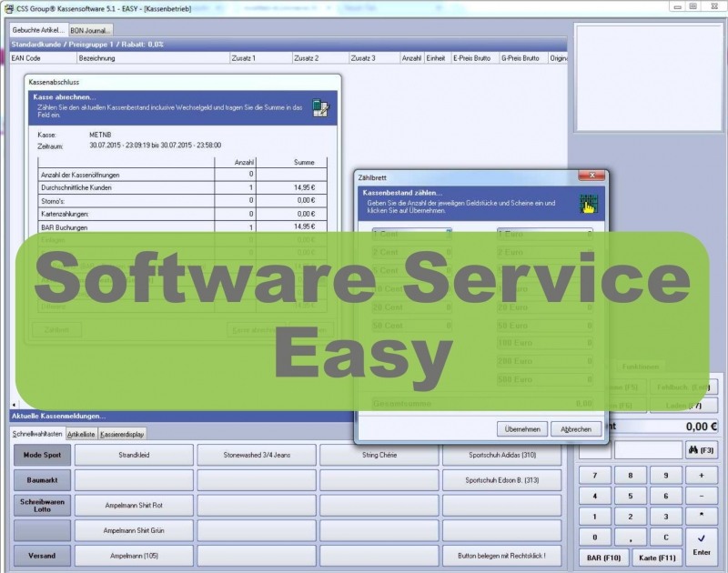Click the empty customer display panel top right
The image size is (728, 573).
(648, 78)
